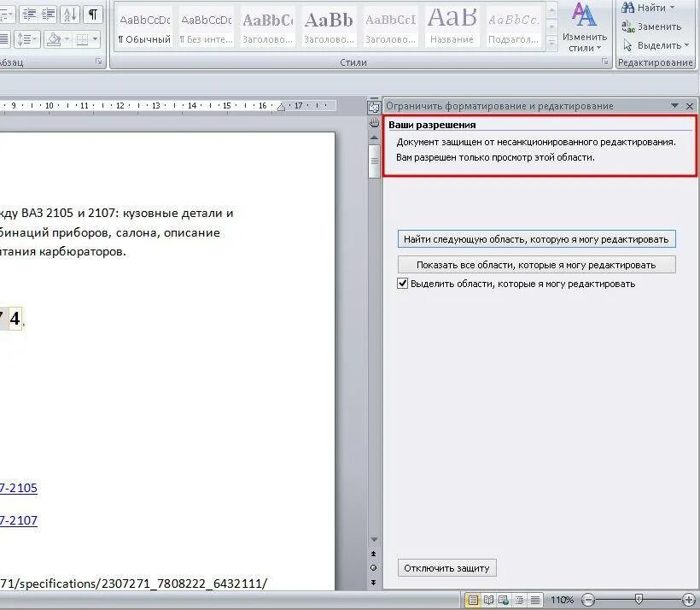Increase paragraph indent in the ribbon
The height and width of the screenshot is (610, 700).
(48, 15)
